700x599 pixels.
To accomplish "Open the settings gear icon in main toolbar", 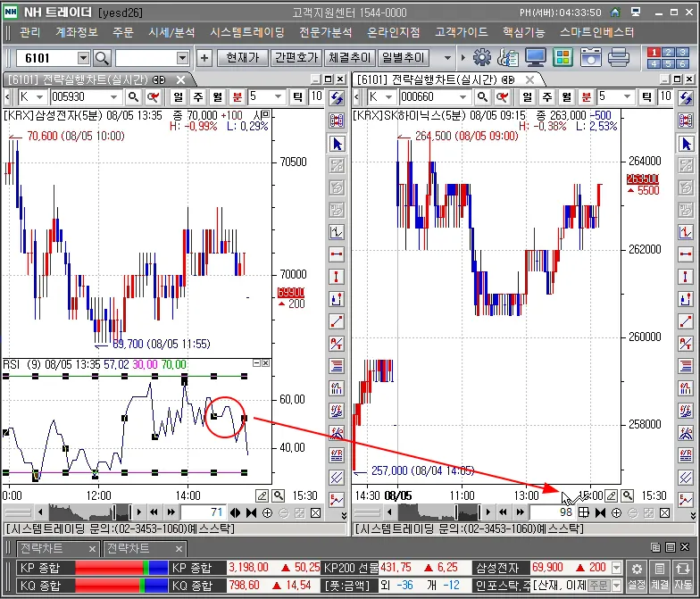I will 482,57.
